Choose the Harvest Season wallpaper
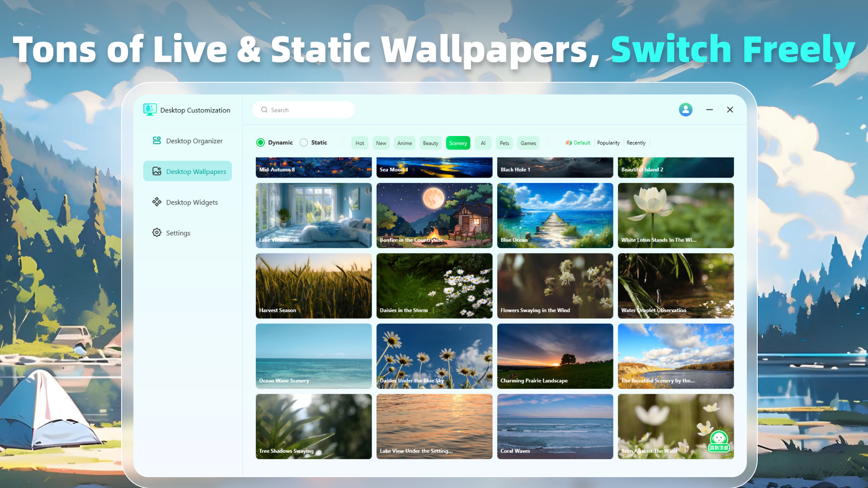 (x=314, y=286)
